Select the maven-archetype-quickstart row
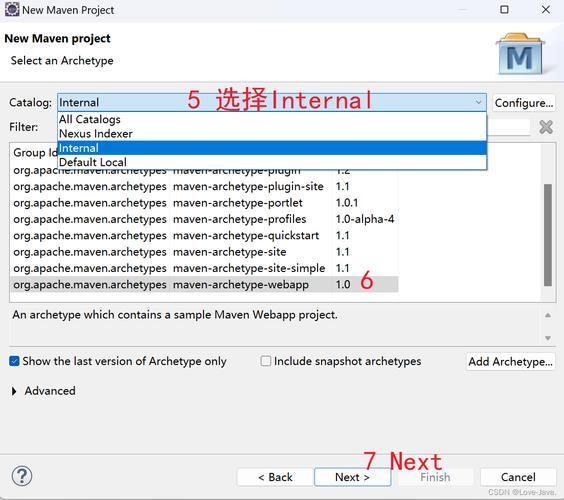The image size is (564, 500). click(204, 236)
